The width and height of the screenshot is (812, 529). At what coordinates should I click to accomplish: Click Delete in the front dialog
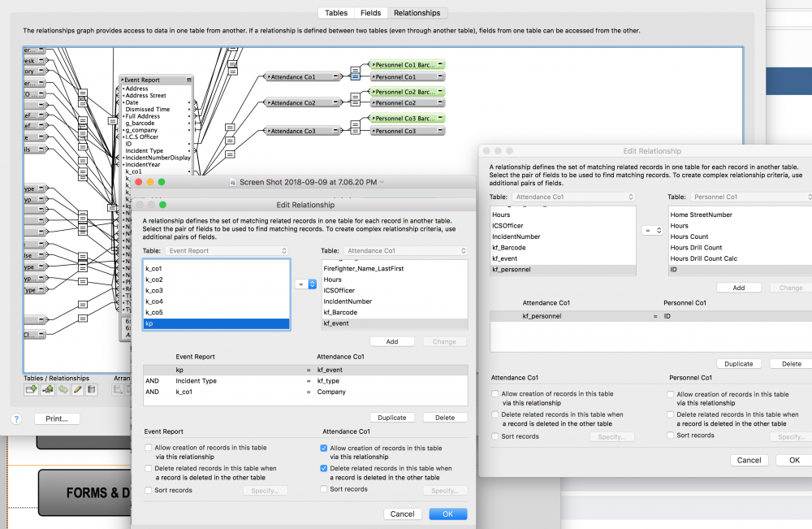pos(445,418)
